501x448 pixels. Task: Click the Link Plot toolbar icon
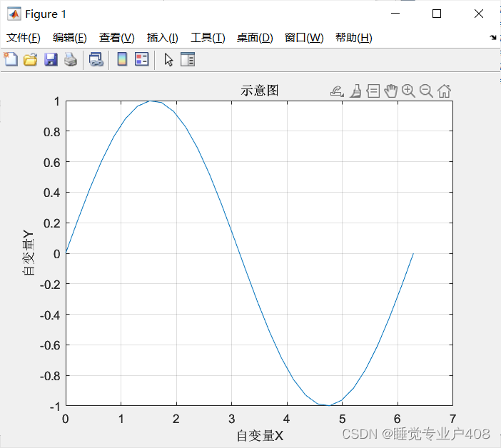click(x=96, y=60)
